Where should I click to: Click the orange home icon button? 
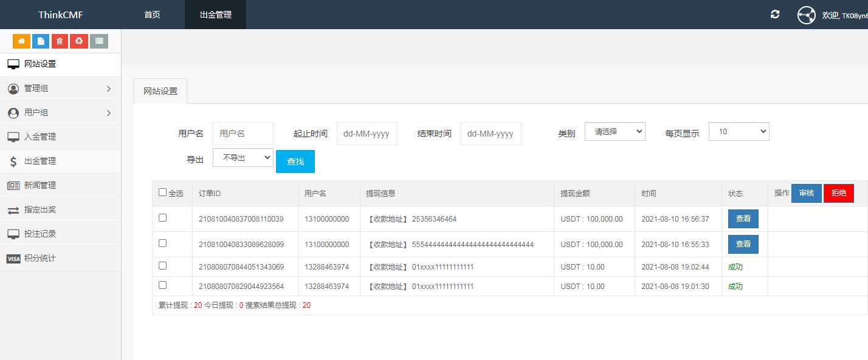pyautogui.click(x=22, y=41)
